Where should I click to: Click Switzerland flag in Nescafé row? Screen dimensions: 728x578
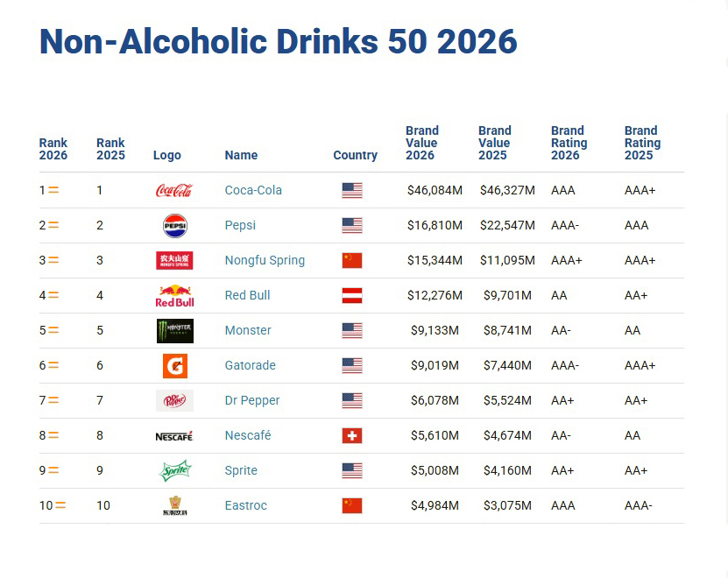click(352, 435)
